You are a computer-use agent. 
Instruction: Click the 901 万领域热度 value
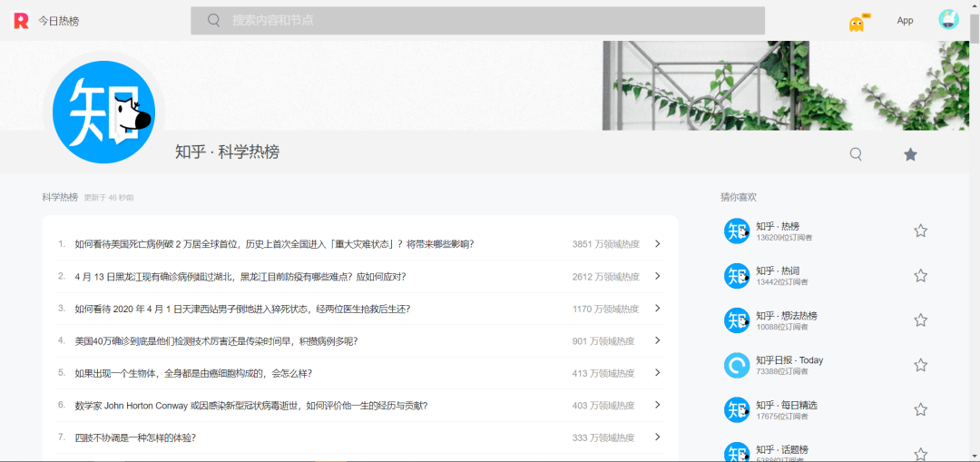(x=603, y=340)
